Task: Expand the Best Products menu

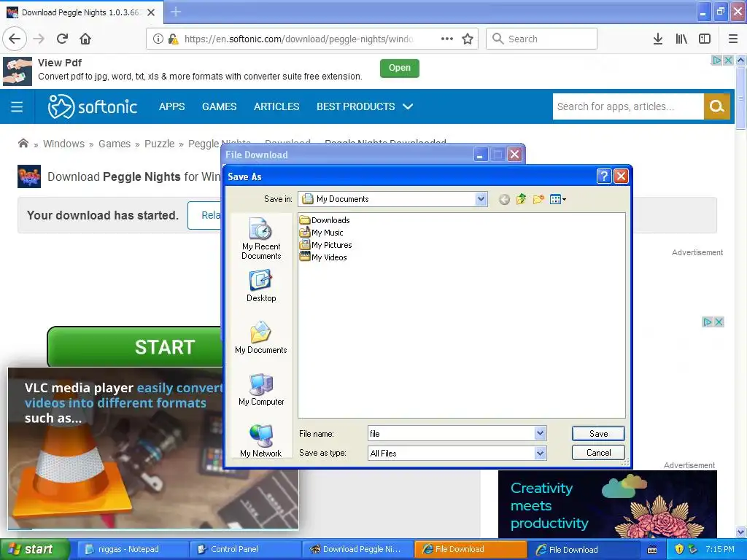Action: 365,106
